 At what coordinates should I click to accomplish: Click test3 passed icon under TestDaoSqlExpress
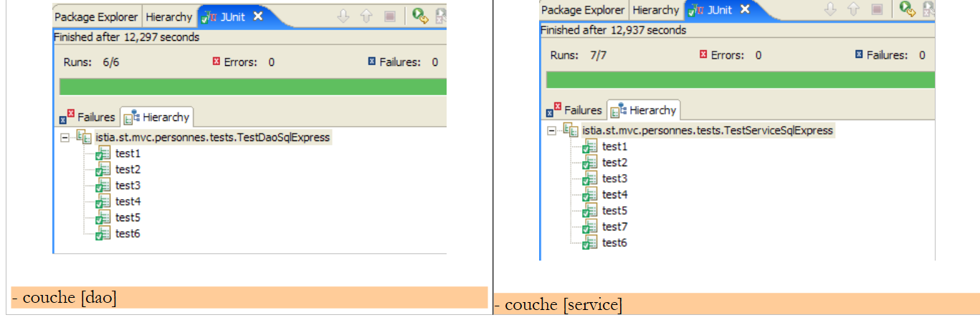click(103, 186)
